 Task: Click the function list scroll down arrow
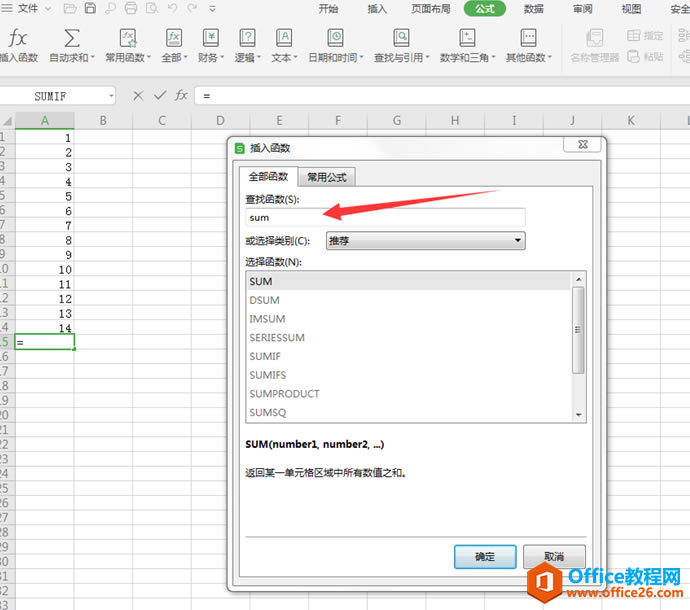[579, 415]
